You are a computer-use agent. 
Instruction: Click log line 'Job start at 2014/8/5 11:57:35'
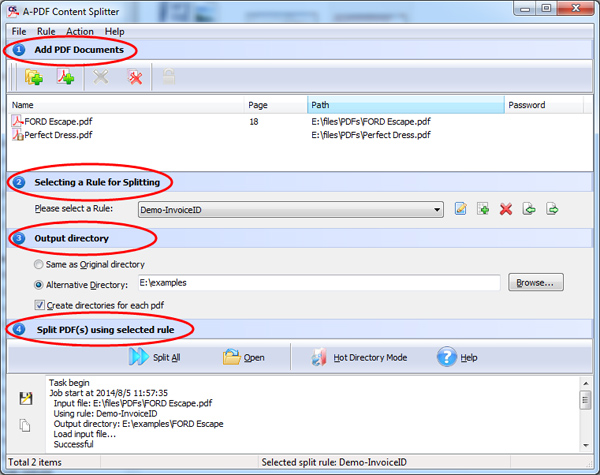pos(108,393)
